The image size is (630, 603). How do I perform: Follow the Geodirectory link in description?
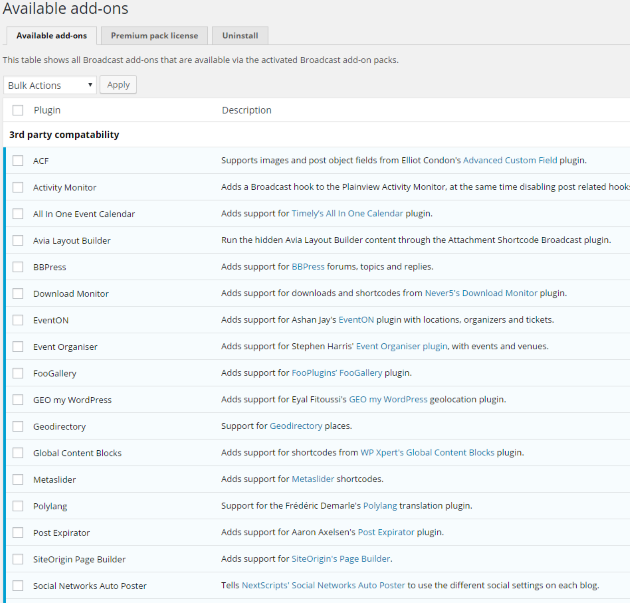(296, 426)
